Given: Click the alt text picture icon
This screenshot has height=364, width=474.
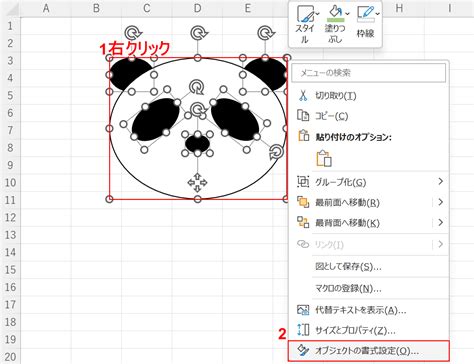Looking at the screenshot, I should tap(303, 310).
